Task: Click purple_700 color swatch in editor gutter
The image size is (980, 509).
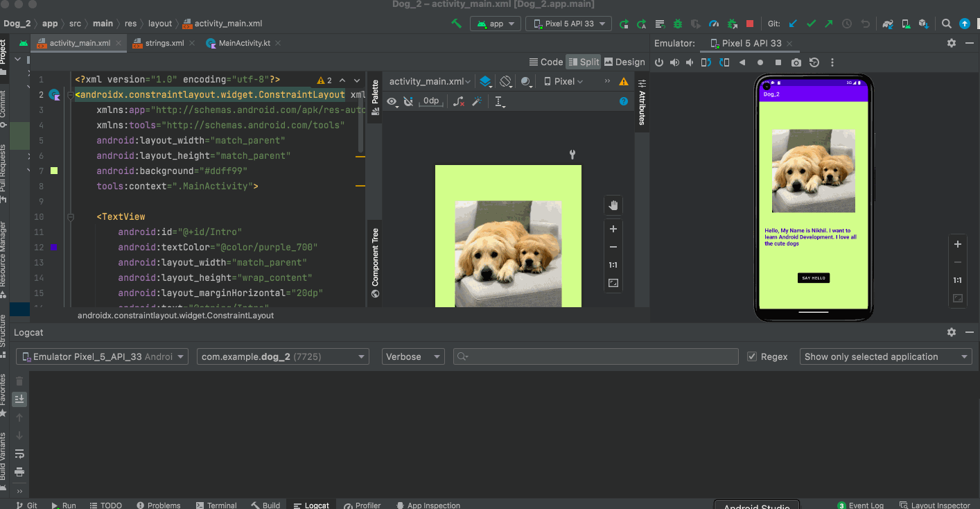Action: [54, 247]
